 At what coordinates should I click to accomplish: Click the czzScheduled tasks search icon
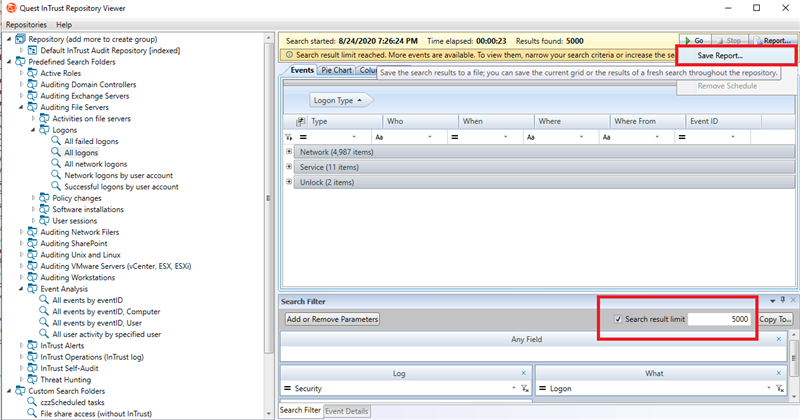point(32,402)
